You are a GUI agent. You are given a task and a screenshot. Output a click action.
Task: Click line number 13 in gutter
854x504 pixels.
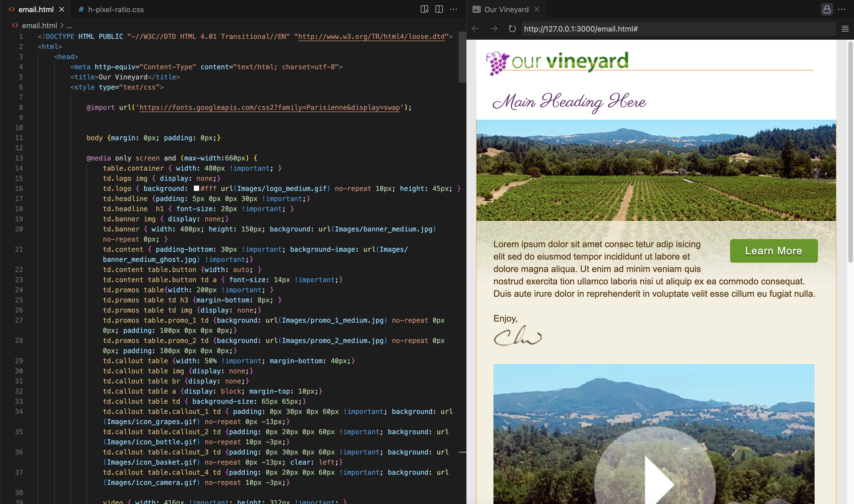[x=19, y=158]
